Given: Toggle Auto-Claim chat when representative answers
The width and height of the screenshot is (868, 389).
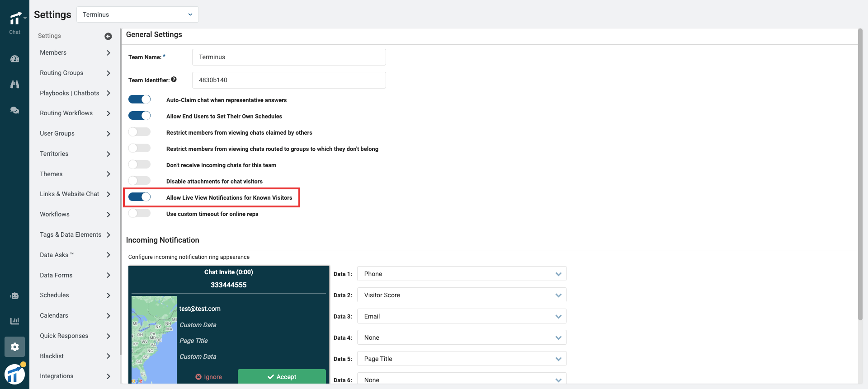Looking at the screenshot, I should (139, 99).
